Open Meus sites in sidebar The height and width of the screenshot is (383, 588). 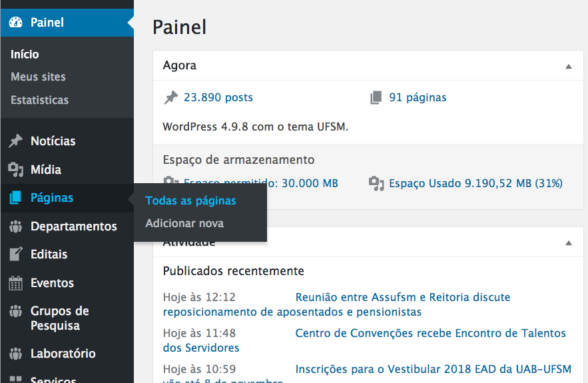pyautogui.click(x=38, y=77)
